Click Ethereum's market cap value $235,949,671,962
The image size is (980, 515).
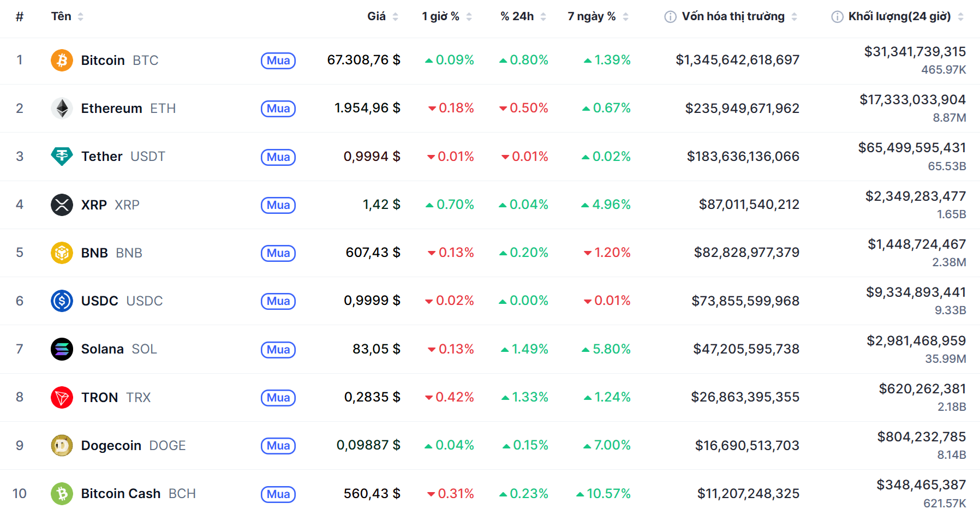[x=742, y=109]
